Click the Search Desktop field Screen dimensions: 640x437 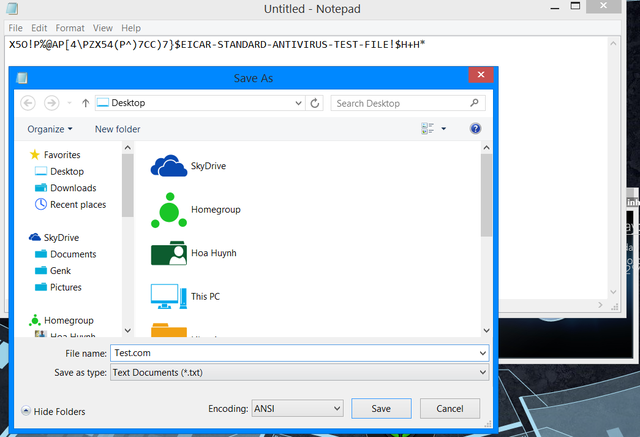coord(408,103)
